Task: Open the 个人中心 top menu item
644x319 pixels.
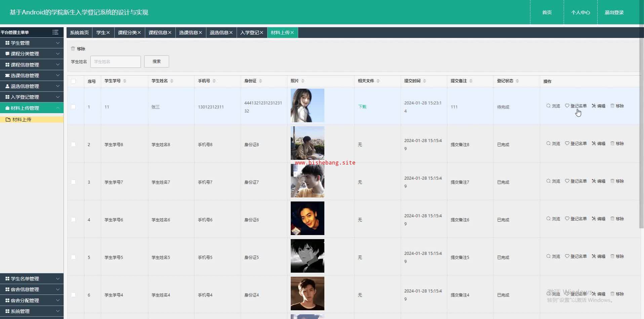Action: pyautogui.click(x=580, y=12)
